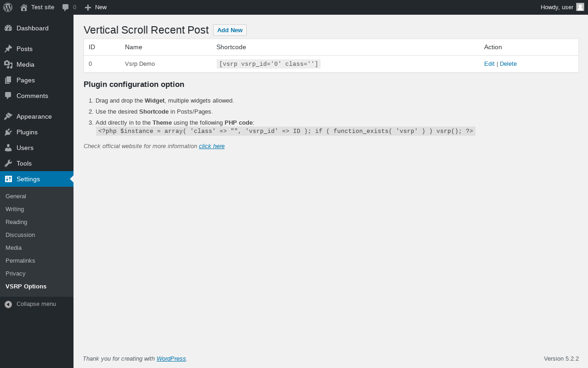Click the Posts pushpin icon
Image resolution: width=588 pixels, height=368 pixels.
pos(8,49)
